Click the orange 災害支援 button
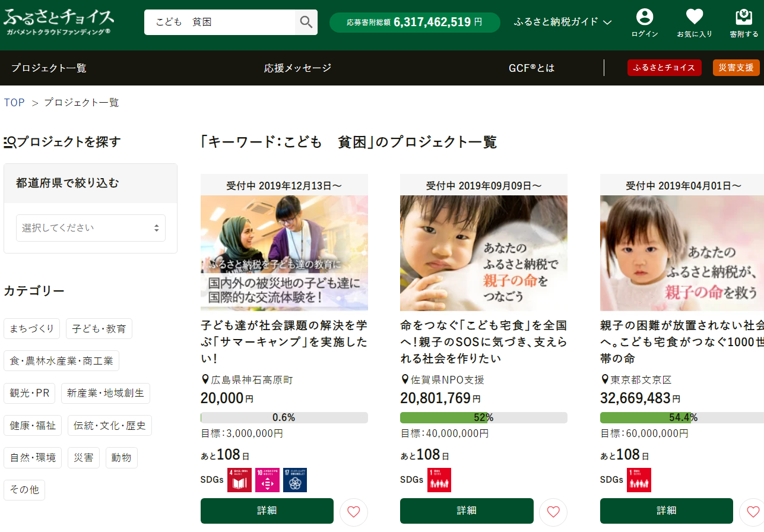 [736, 68]
